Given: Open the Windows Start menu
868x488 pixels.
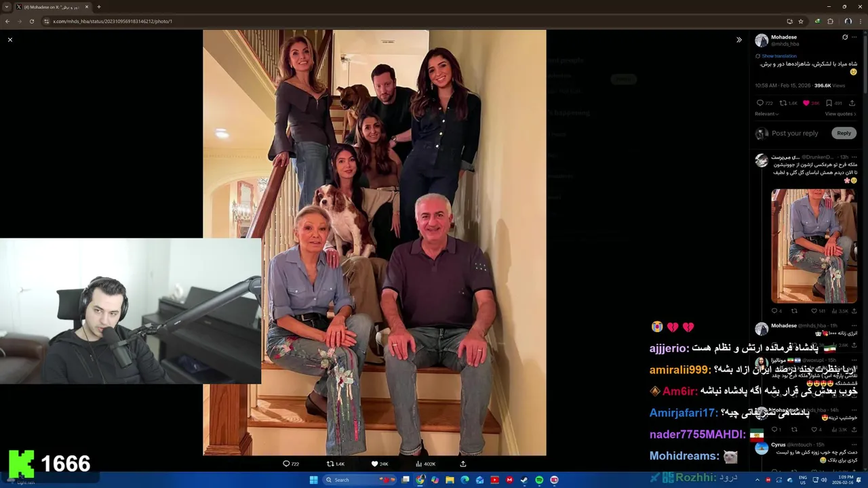Looking at the screenshot, I should point(313,480).
